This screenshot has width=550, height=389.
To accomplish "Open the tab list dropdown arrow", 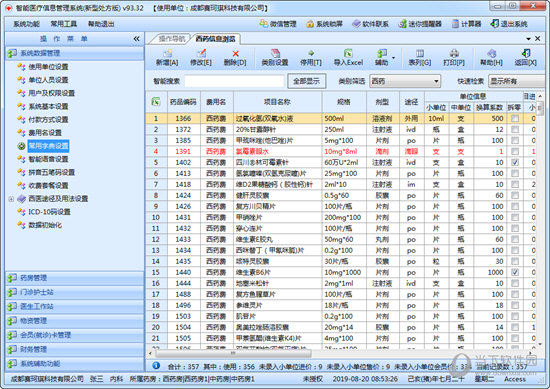I will (x=528, y=39).
